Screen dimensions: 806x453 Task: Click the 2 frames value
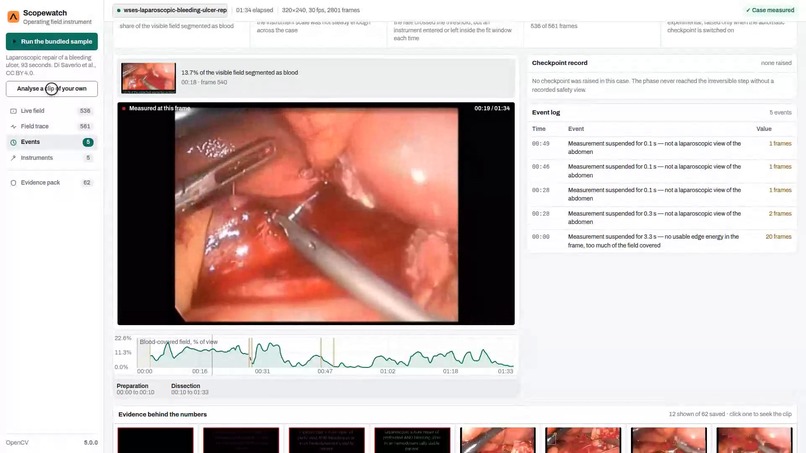[780, 213]
